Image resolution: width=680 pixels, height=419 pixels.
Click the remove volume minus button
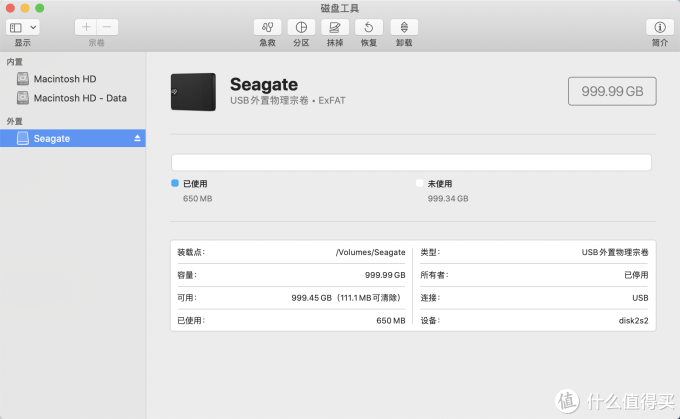pos(107,27)
